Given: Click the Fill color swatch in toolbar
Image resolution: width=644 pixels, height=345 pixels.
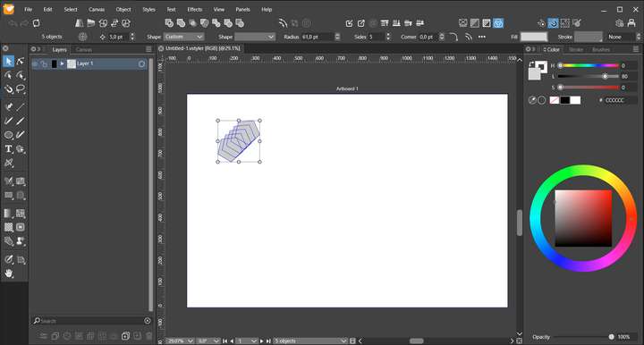Looking at the screenshot, I should pyautogui.click(x=534, y=37).
